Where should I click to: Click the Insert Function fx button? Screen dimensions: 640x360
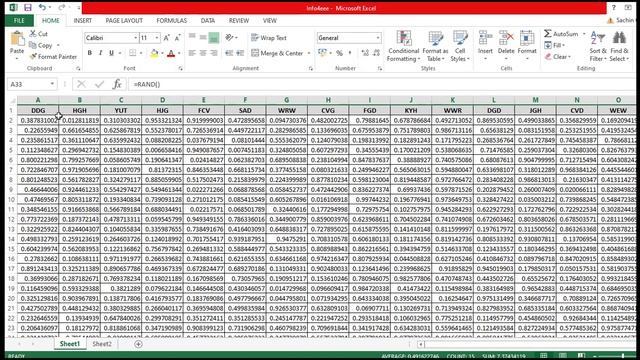(x=117, y=84)
